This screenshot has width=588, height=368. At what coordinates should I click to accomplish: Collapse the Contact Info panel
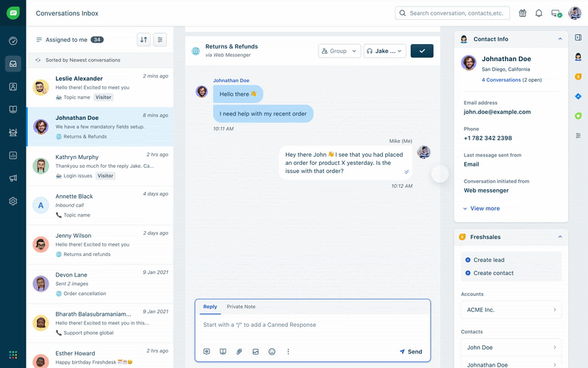tap(560, 39)
